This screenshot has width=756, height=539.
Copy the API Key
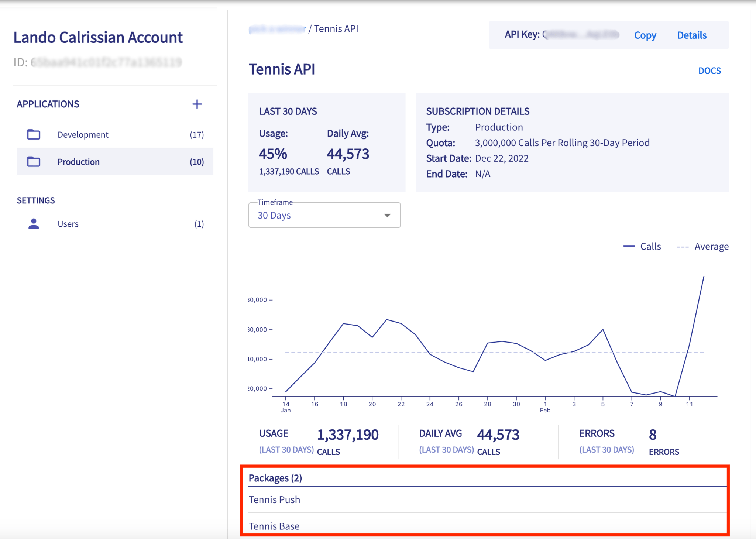pos(645,35)
